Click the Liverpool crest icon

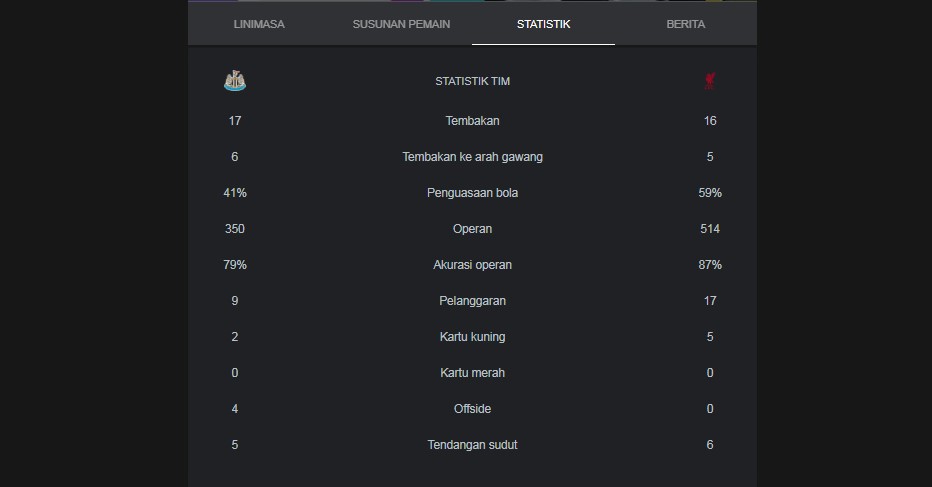pyautogui.click(x=710, y=81)
